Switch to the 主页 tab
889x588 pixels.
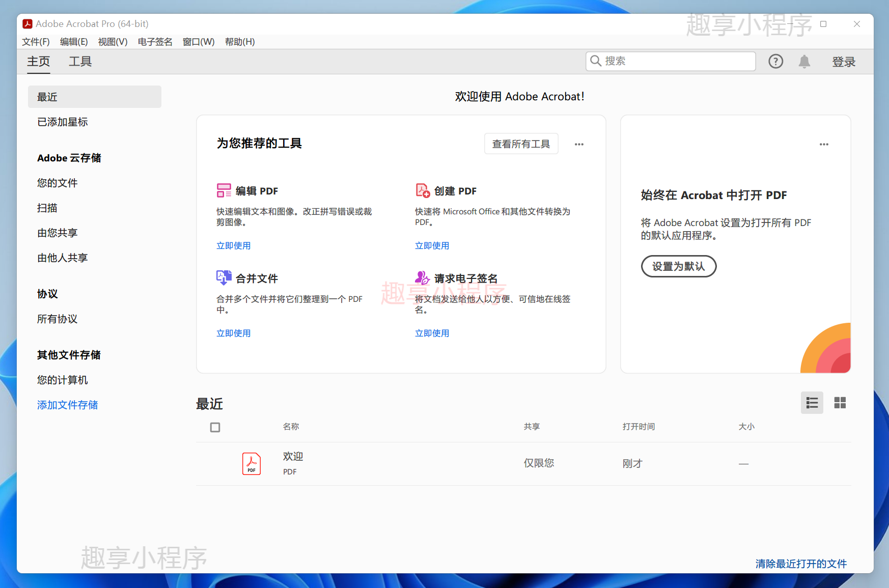tap(39, 62)
